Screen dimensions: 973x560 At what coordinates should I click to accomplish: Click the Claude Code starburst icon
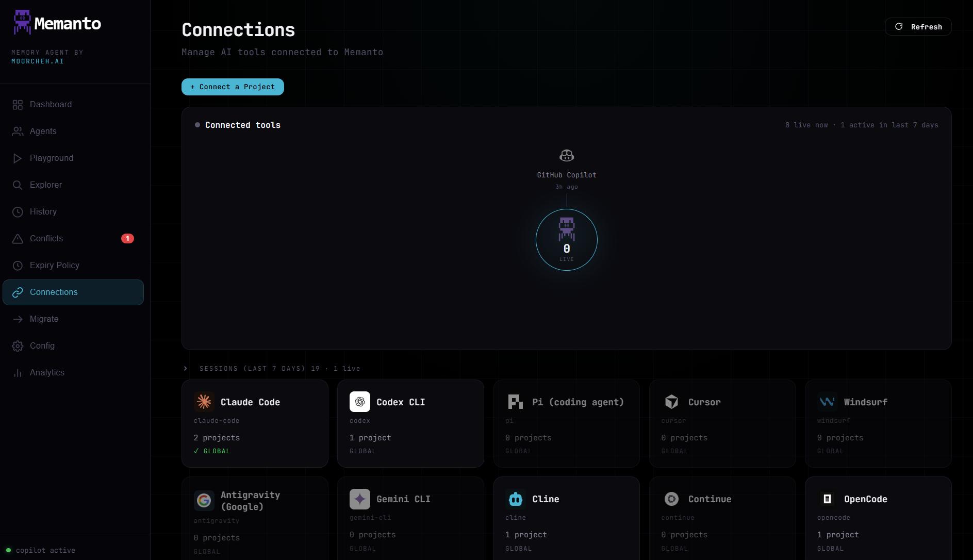pos(204,402)
